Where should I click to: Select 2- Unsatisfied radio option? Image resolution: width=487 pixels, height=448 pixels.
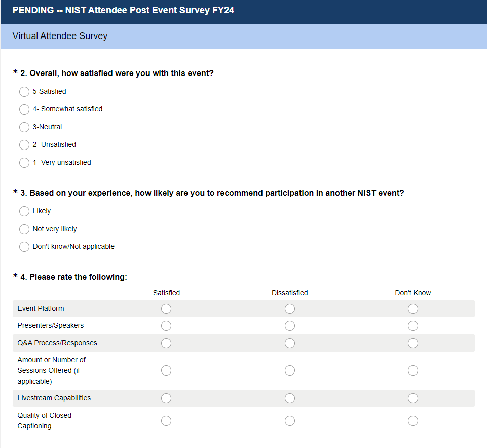coord(24,145)
